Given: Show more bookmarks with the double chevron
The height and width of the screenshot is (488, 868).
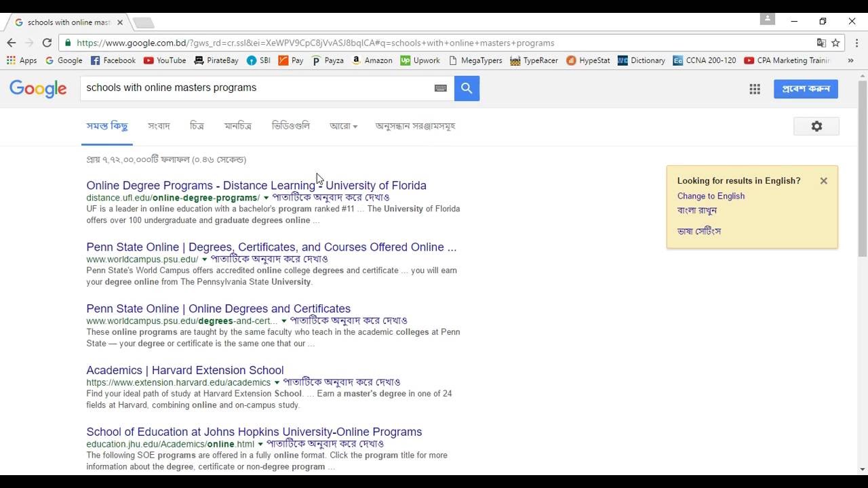Looking at the screenshot, I should click(850, 60).
